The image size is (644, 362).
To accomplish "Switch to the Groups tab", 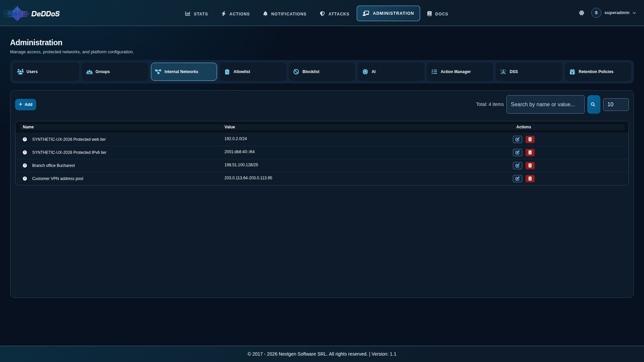I will tap(115, 72).
